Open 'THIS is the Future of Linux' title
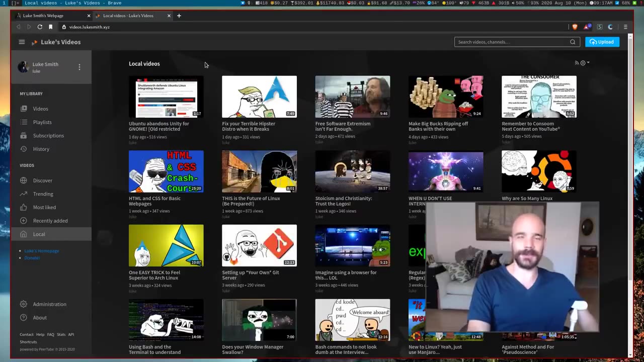The image size is (644, 362). (x=251, y=201)
